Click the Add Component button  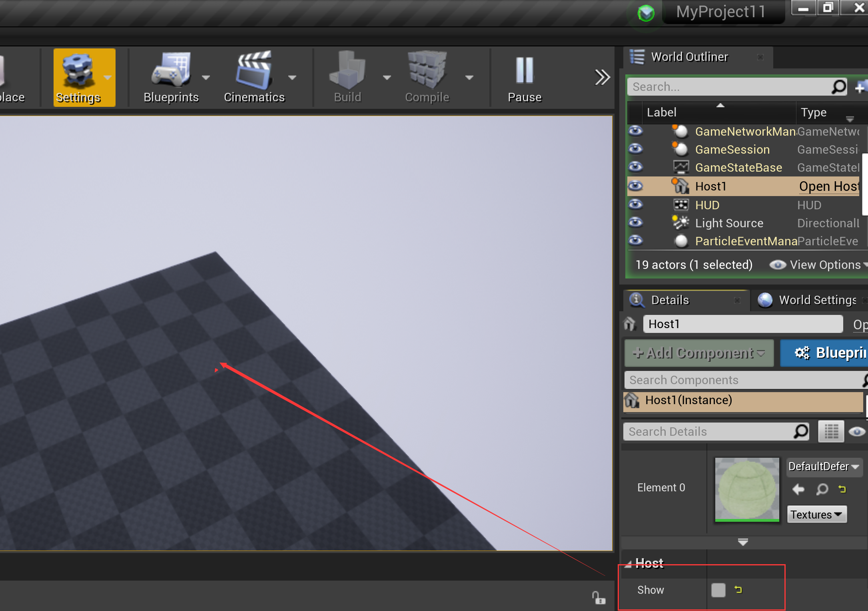(698, 353)
